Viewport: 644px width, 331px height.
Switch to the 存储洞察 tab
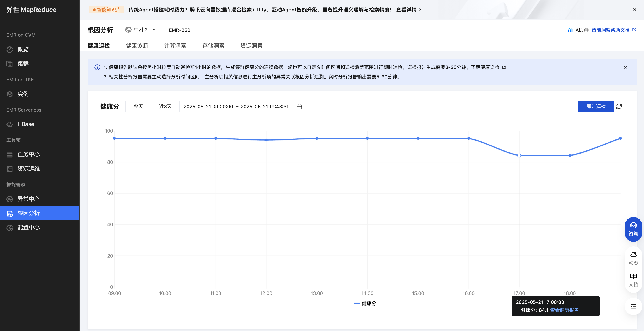[213, 46]
